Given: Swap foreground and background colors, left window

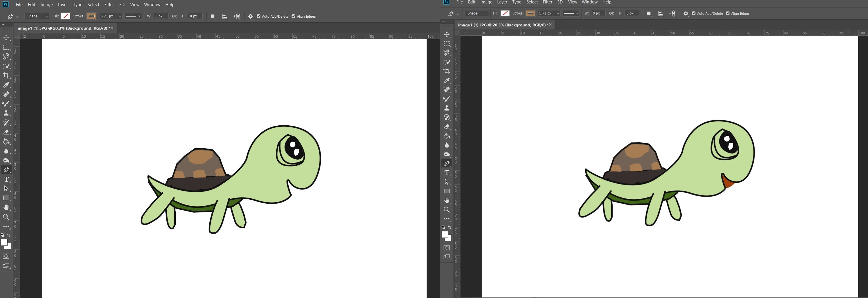Looking at the screenshot, I should 9,235.
